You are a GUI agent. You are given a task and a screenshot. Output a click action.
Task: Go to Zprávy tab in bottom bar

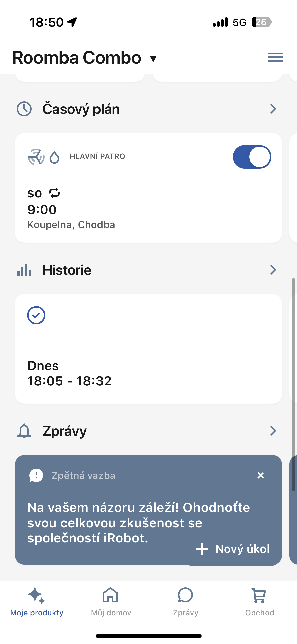[185, 601]
